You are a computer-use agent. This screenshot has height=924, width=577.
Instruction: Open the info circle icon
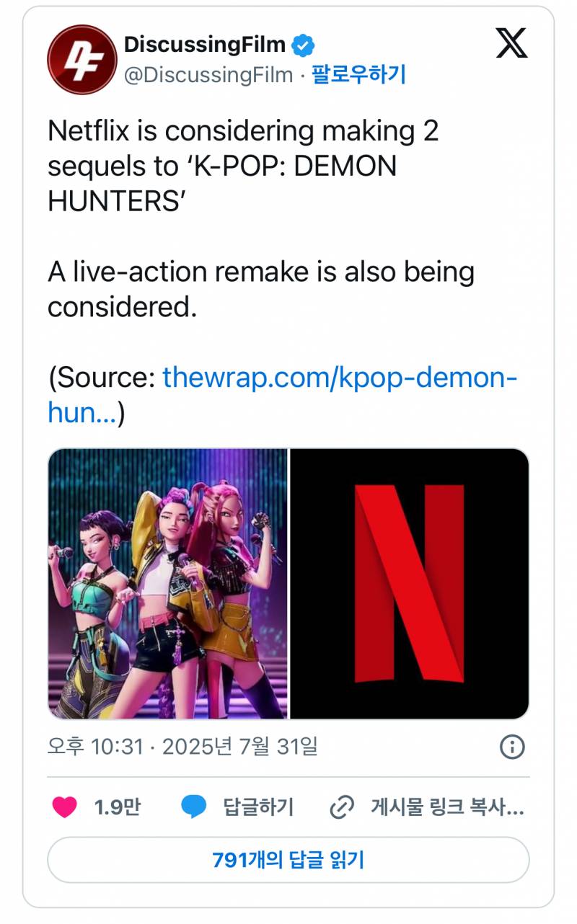512,747
